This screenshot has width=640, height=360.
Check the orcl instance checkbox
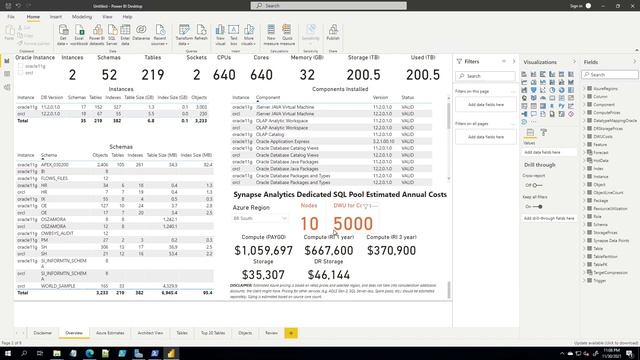tap(20, 73)
